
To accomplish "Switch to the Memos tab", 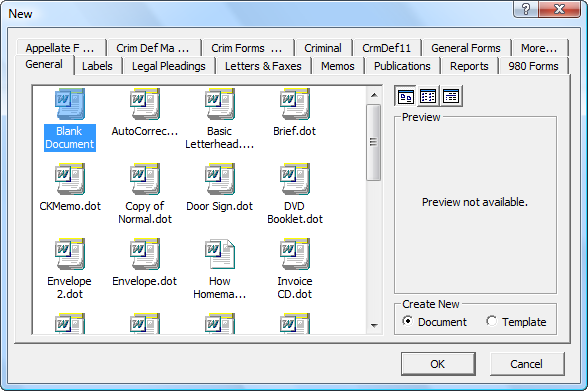I will (x=338, y=66).
